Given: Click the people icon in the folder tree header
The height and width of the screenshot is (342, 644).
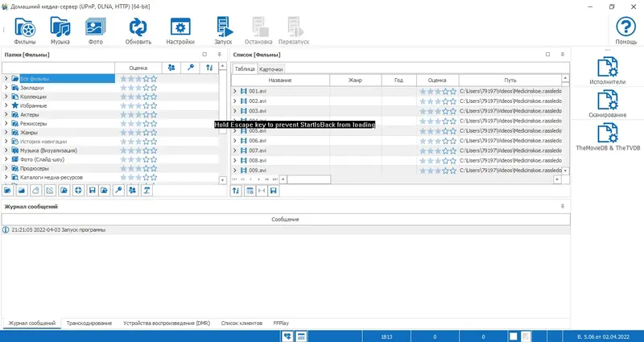Looking at the screenshot, I should coord(171,68).
